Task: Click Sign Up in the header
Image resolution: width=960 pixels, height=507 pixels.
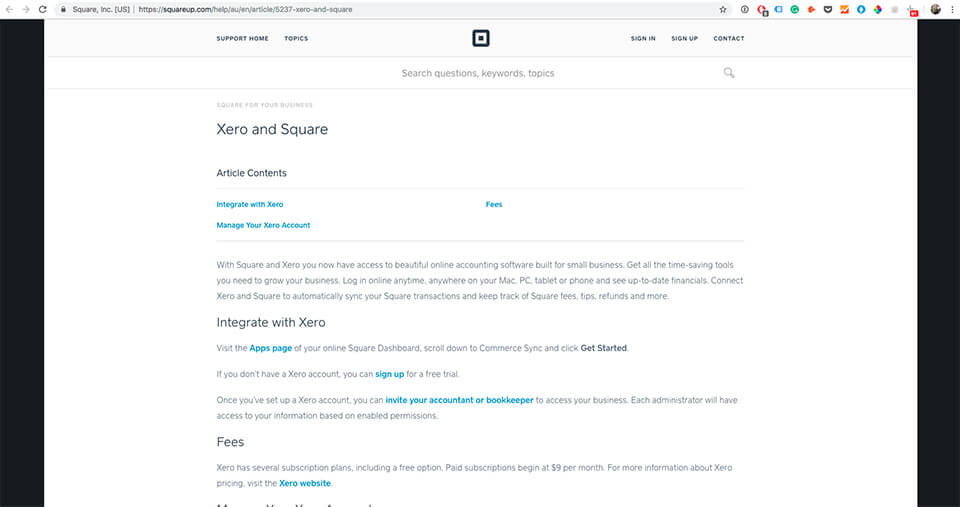Action: (x=684, y=39)
